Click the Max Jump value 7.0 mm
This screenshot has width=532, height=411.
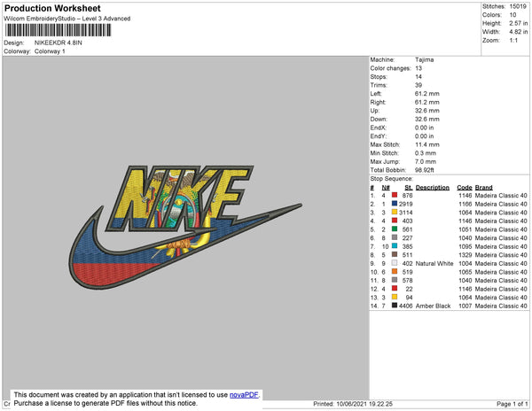(426, 161)
